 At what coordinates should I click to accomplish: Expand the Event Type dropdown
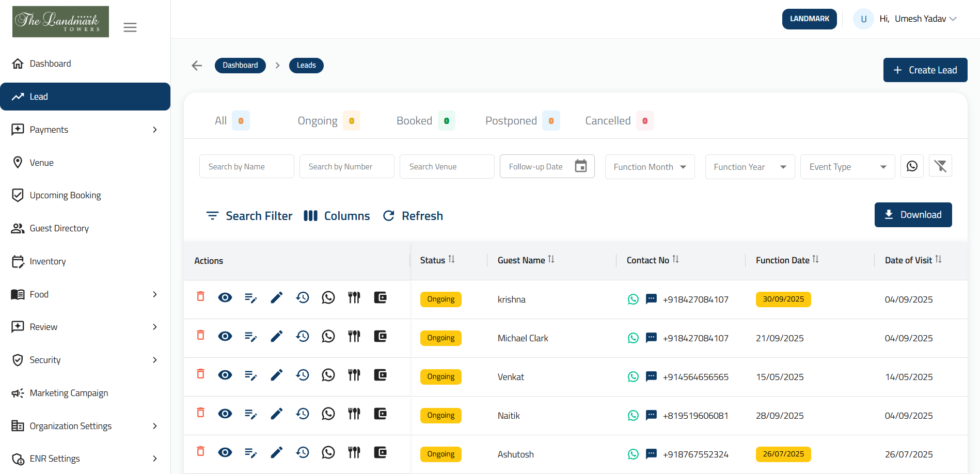[x=847, y=166]
